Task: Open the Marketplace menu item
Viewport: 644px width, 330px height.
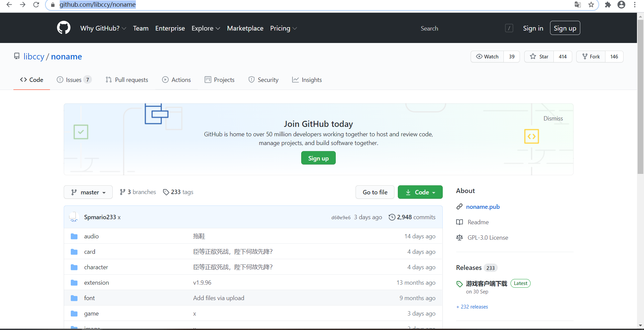Action: click(245, 28)
